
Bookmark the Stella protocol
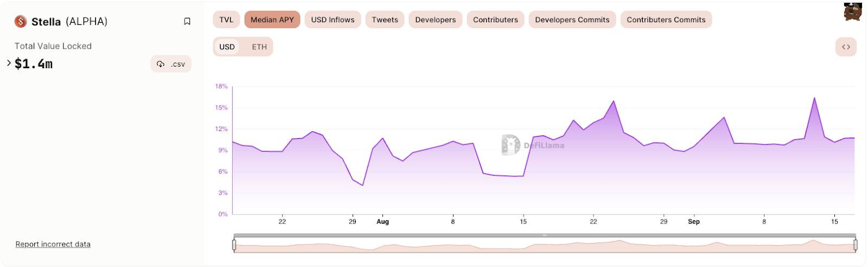click(x=187, y=21)
